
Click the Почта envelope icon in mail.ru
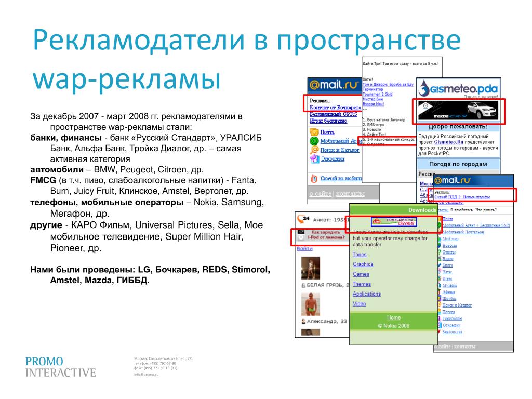(314, 132)
